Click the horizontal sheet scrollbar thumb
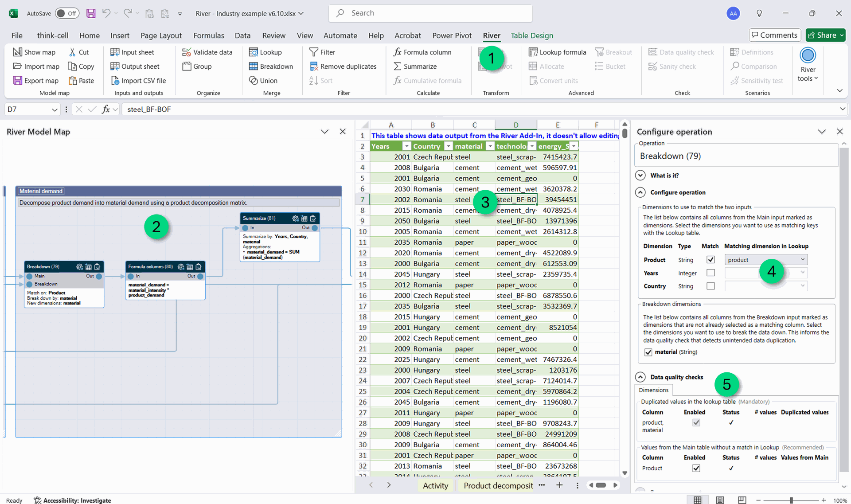 601,485
